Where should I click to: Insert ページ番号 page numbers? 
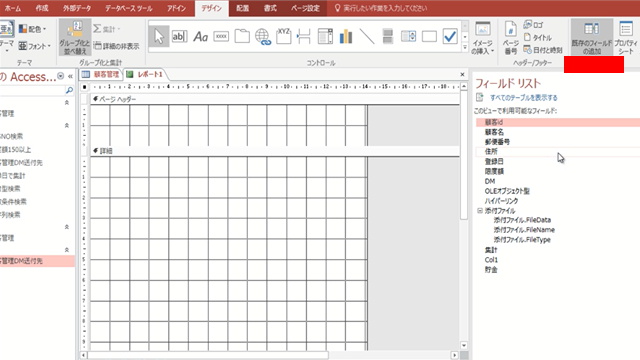511,38
